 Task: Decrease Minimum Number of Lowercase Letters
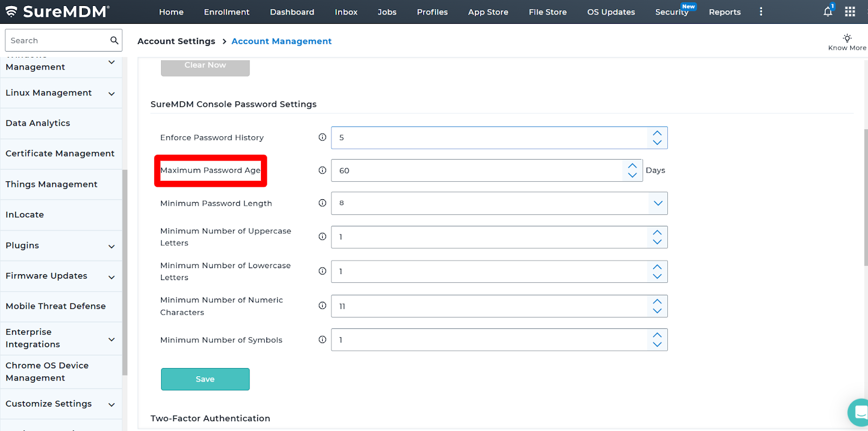[x=657, y=276]
